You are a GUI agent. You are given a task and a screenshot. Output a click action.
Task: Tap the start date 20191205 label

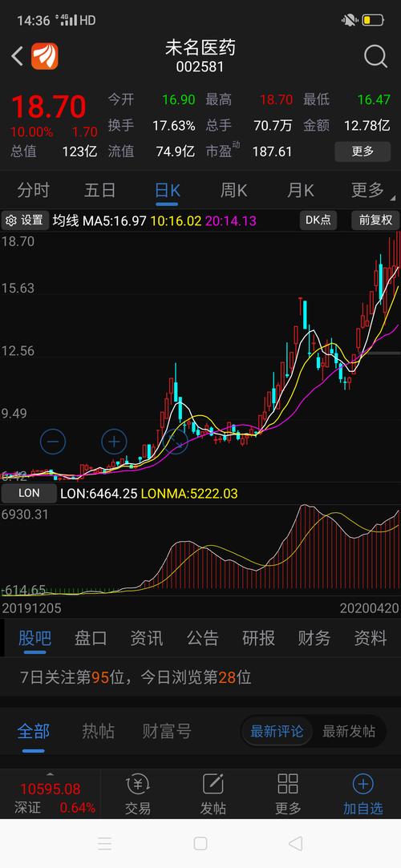click(31, 608)
